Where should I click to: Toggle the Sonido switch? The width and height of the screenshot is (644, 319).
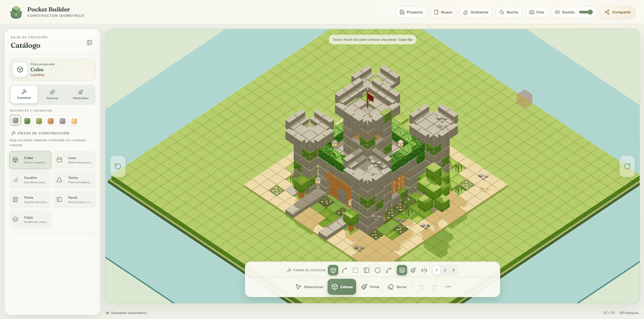pos(586,12)
